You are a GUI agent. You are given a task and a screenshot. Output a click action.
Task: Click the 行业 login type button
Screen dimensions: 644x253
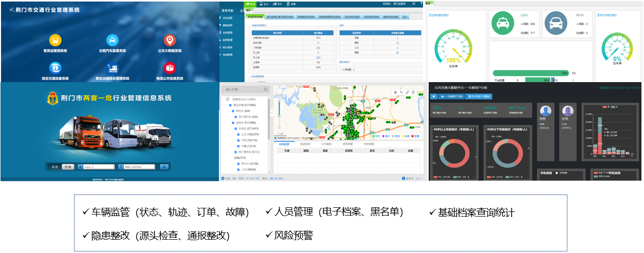click(67, 167)
